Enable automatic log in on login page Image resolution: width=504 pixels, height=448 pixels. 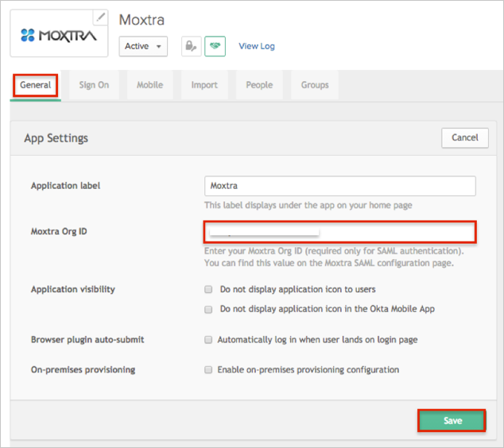click(x=208, y=340)
